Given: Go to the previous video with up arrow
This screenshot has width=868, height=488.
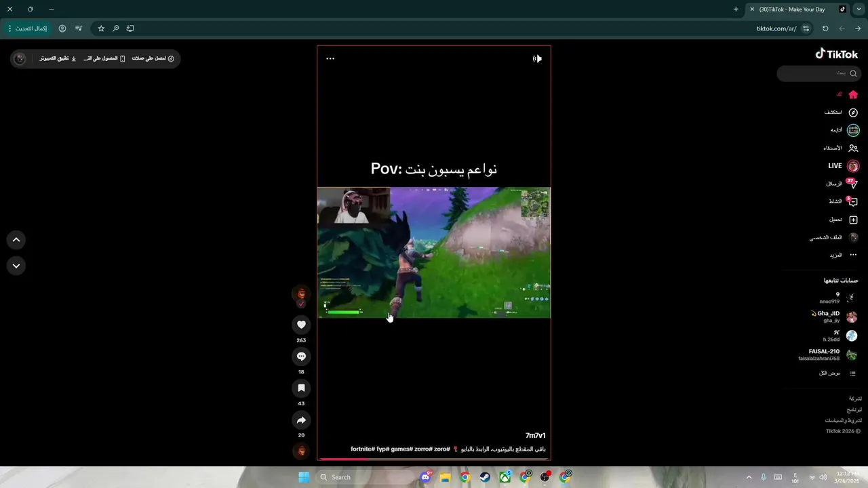Looking at the screenshot, I should (x=16, y=239).
